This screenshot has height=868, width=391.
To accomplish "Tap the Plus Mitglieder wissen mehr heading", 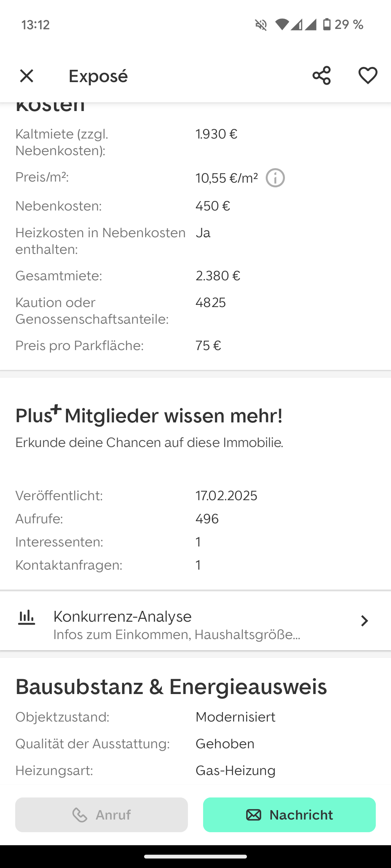I will [149, 415].
